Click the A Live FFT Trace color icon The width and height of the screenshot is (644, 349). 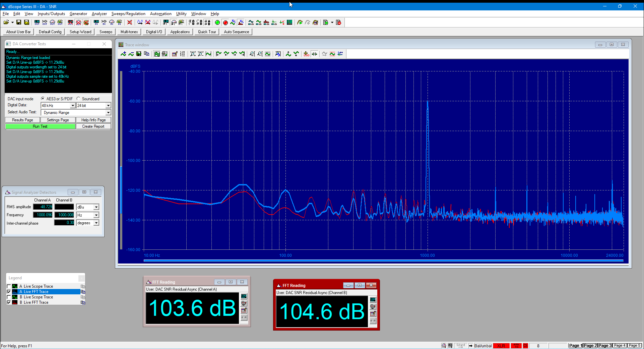[x=15, y=292]
